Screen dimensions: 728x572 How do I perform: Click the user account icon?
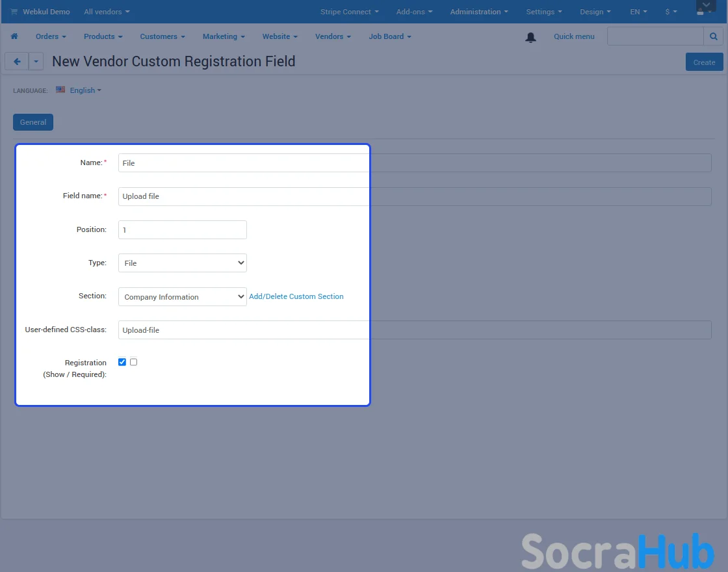(701, 12)
